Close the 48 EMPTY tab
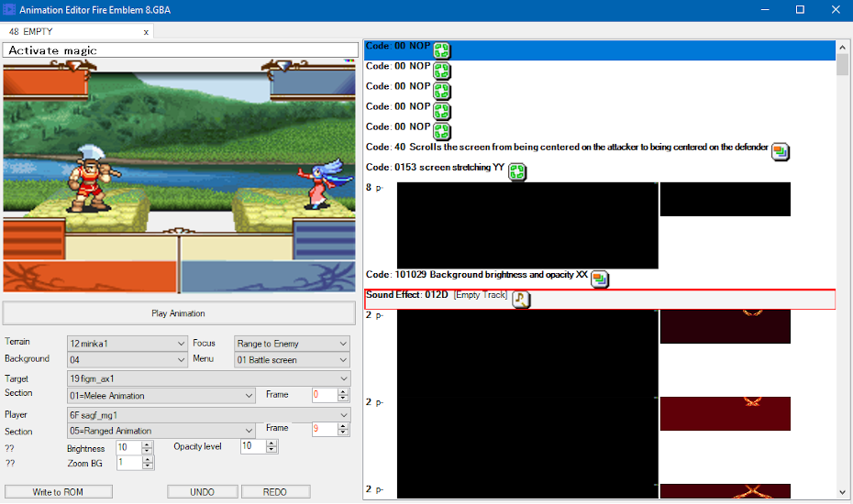The height and width of the screenshot is (504, 853). click(x=146, y=32)
